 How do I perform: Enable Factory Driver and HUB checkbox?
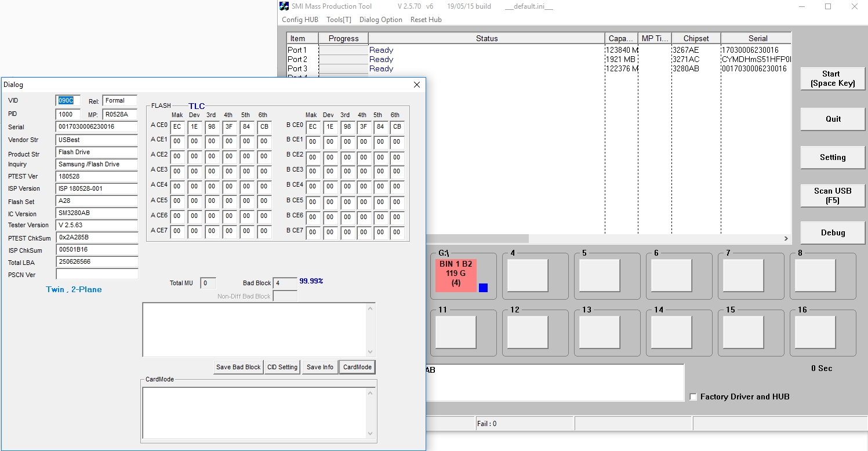[x=693, y=397]
